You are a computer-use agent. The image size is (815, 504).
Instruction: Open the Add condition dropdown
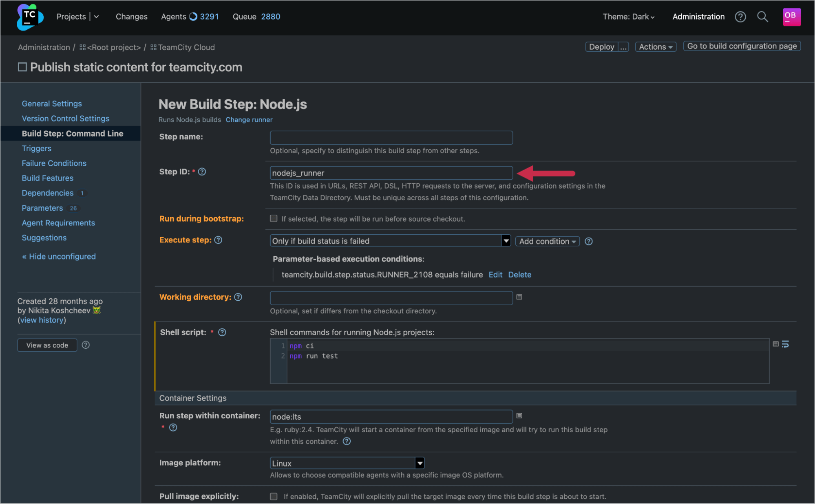[x=547, y=241]
